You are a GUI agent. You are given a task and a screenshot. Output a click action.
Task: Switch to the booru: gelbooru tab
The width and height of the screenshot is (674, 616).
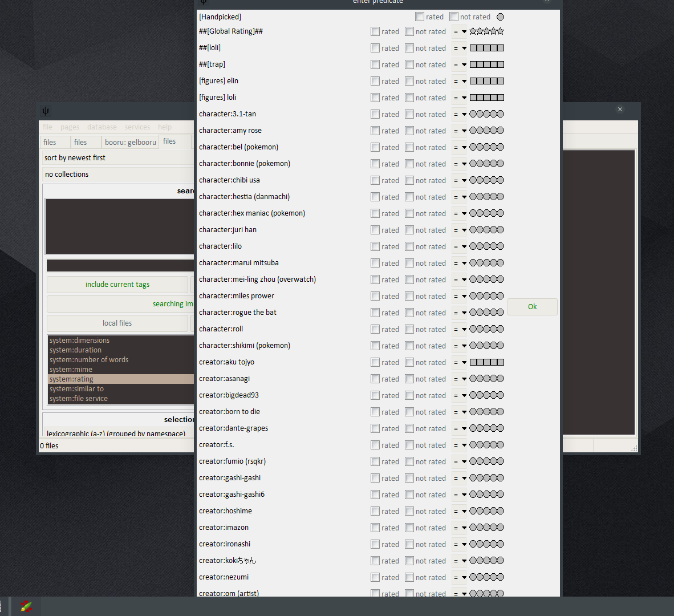pyautogui.click(x=130, y=142)
